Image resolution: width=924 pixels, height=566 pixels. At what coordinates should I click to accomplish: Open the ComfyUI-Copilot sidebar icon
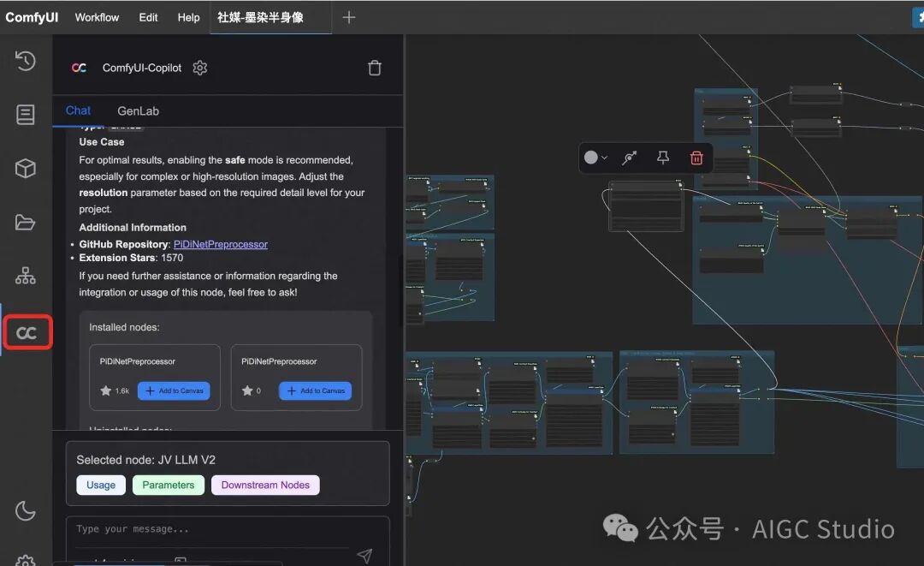point(27,332)
